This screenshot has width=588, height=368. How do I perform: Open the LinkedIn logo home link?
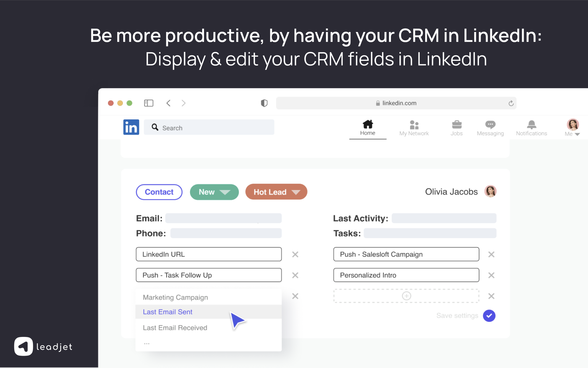(131, 127)
